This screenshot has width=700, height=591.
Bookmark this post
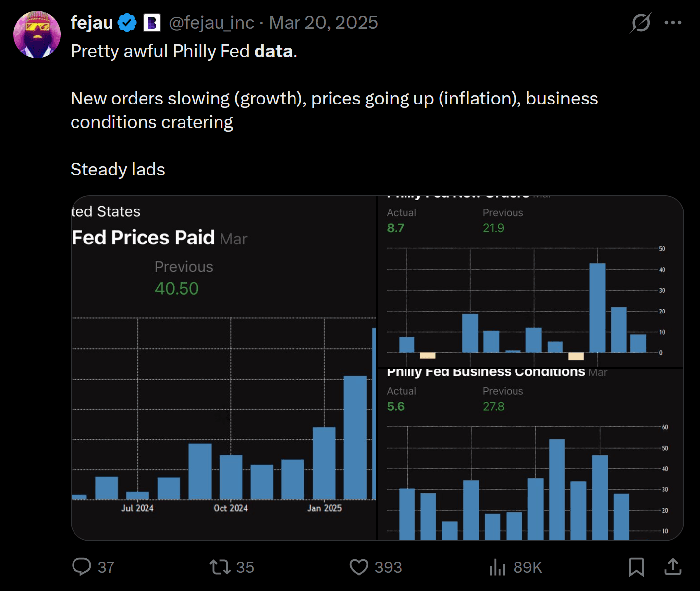click(636, 567)
